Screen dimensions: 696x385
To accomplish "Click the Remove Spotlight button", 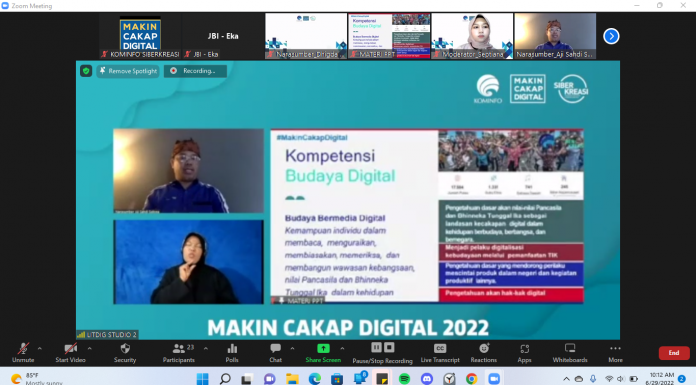I will 128,71.
